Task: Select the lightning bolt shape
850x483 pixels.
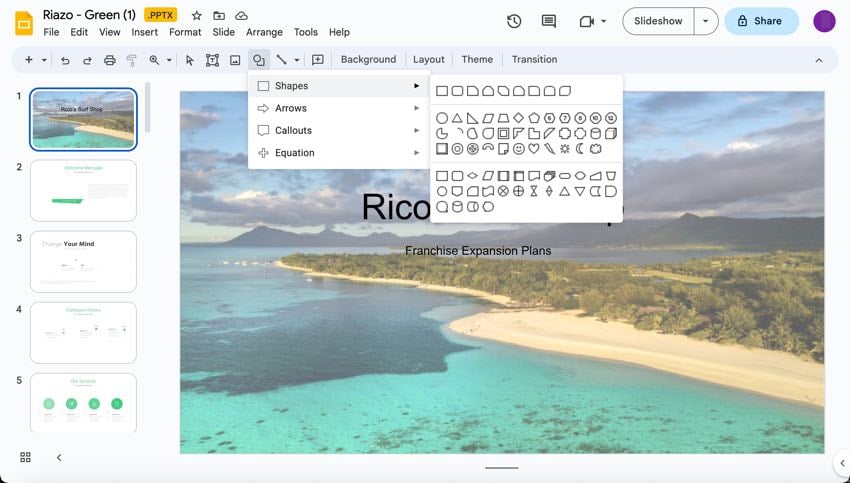Action: pos(549,149)
